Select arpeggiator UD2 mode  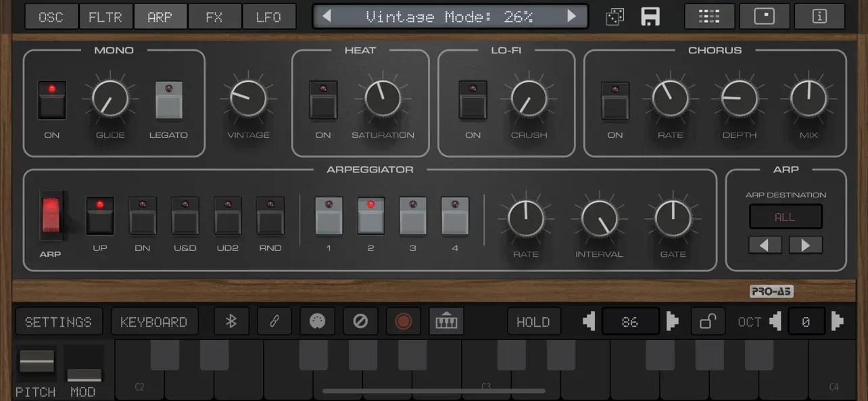[x=228, y=216]
